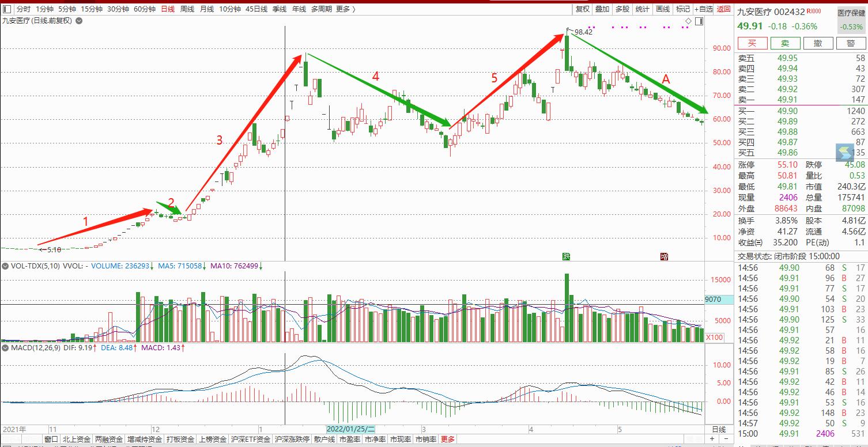Switch to 10分钟 timeframe

coord(230,9)
